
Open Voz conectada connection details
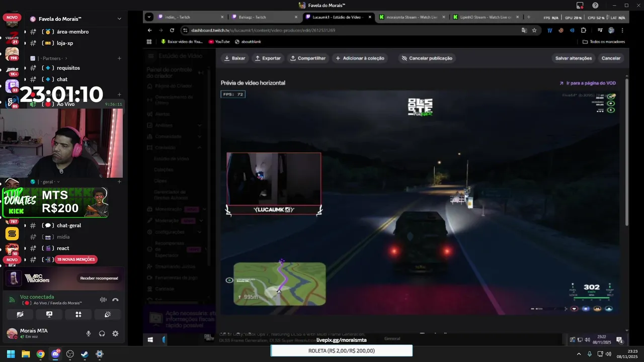[x=37, y=297]
